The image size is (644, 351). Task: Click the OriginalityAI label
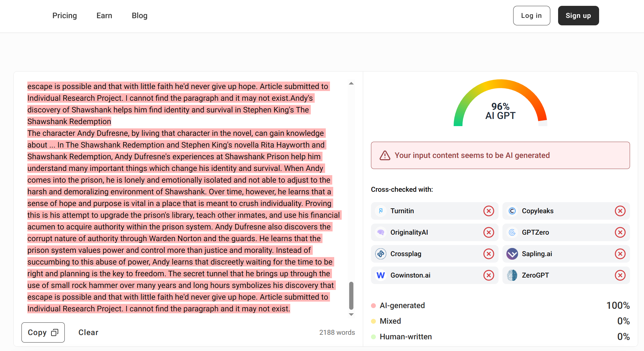[409, 232]
